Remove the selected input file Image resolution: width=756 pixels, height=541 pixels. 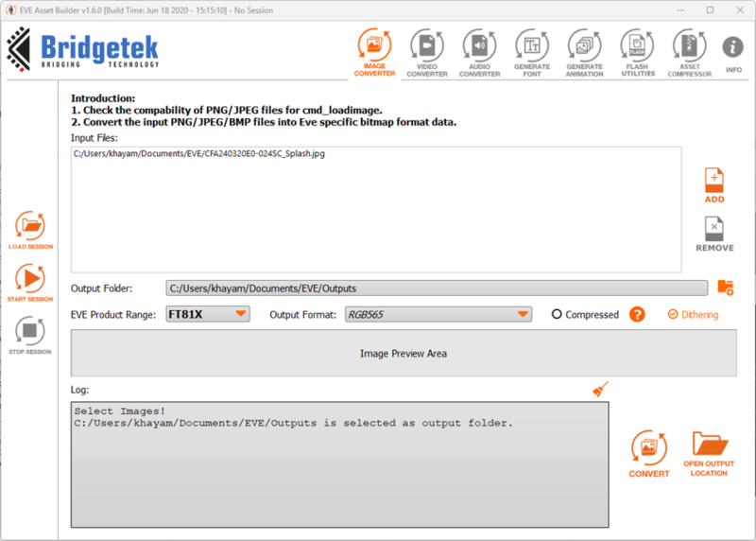click(714, 234)
